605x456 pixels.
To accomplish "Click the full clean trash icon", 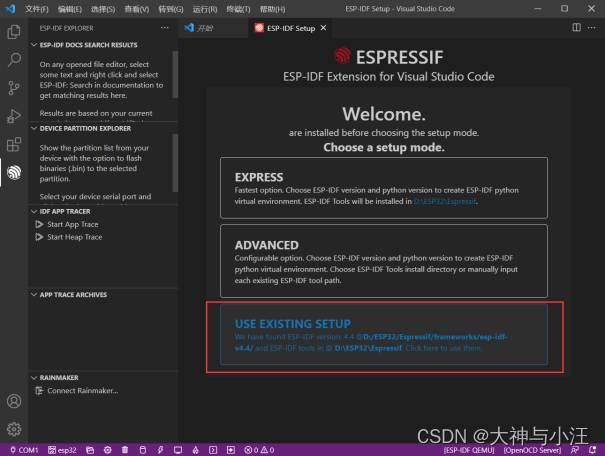I will pyautogui.click(x=125, y=450).
